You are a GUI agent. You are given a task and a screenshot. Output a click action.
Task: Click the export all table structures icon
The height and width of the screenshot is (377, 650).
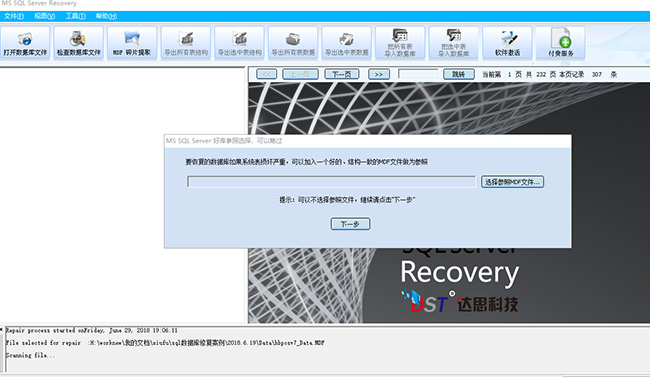coord(186,43)
